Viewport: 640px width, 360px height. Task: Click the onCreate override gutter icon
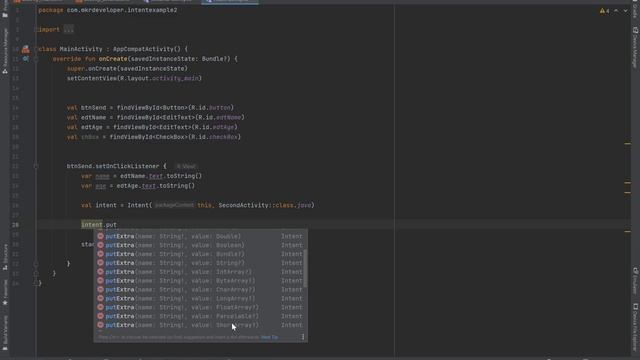26,59
